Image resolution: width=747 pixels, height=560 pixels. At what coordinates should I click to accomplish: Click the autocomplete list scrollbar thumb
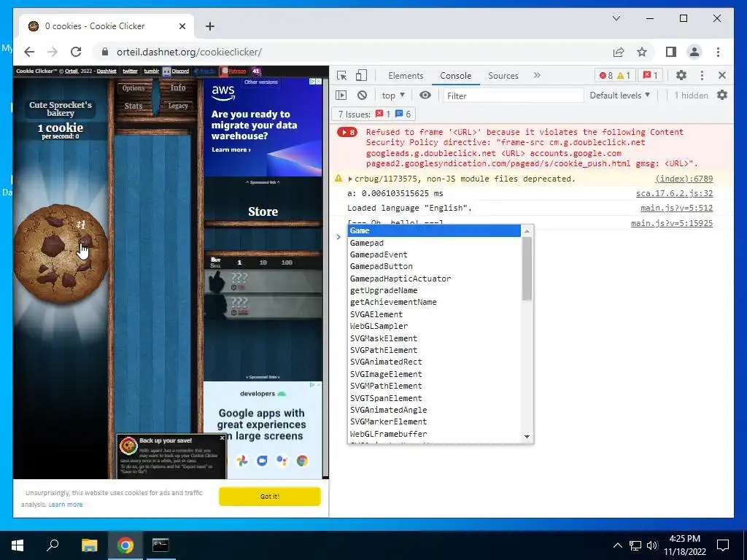pyautogui.click(x=527, y=268)
